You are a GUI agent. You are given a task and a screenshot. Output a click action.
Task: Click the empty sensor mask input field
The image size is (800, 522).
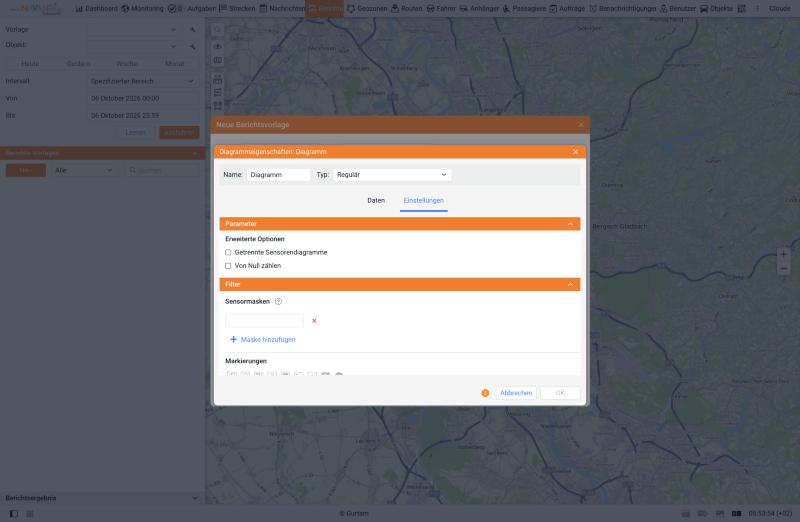click(x=264, y=320)
